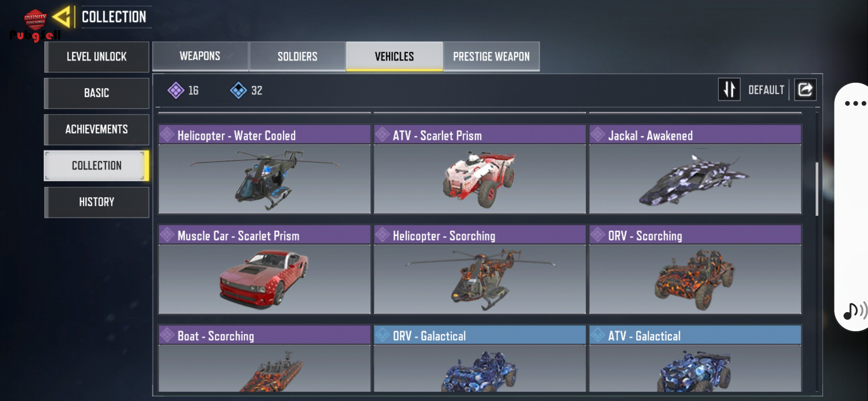
Task: Click the blue rare rarity diamond icon
Action: tap(239, 90)
